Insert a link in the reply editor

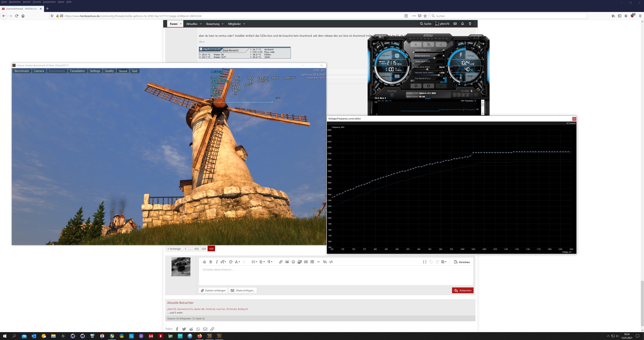coord(280,262)
